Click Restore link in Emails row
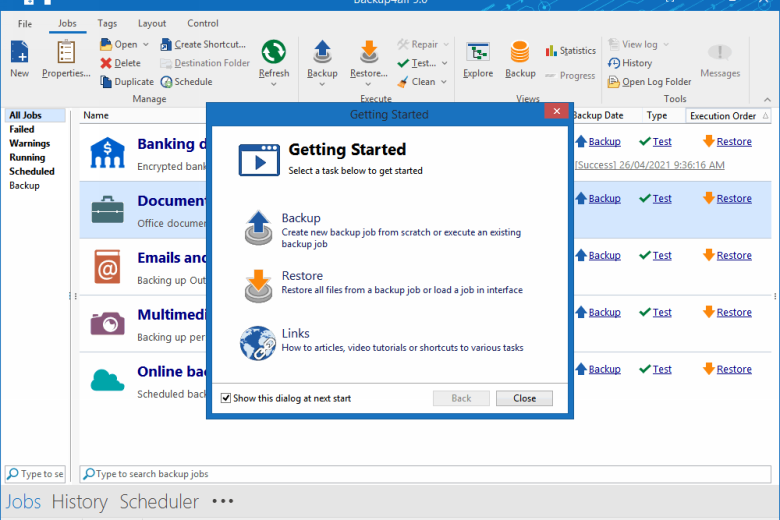 [734, 255]
